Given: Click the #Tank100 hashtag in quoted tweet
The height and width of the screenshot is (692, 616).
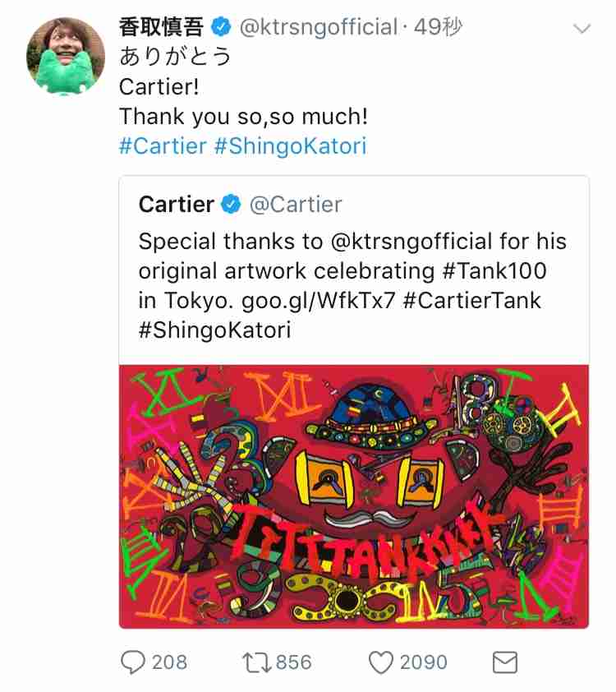Looking at the screenshot, I should coord(494,271).
